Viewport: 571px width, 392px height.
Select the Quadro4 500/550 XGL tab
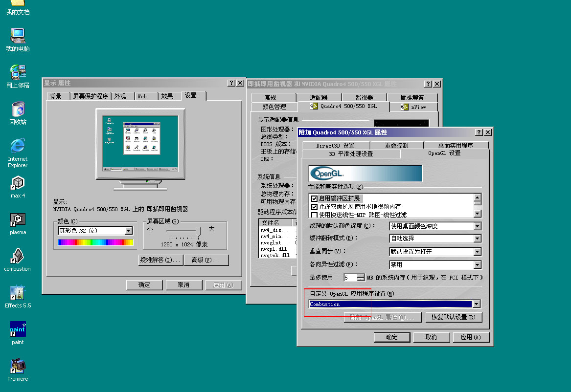point(343,106)
